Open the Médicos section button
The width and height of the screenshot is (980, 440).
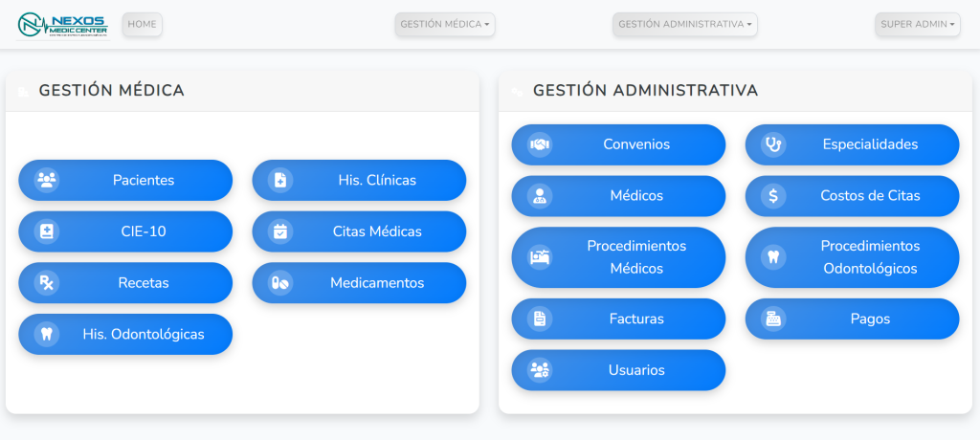click(618, 196)
